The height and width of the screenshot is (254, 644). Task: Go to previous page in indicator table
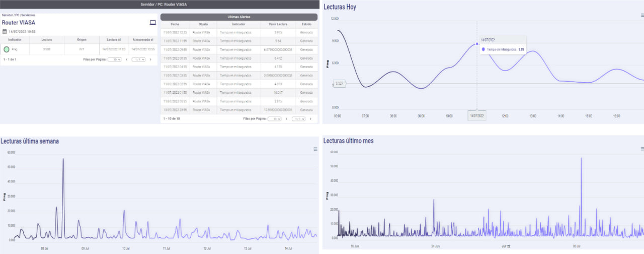pyautogui.click(x=126, y=59)
